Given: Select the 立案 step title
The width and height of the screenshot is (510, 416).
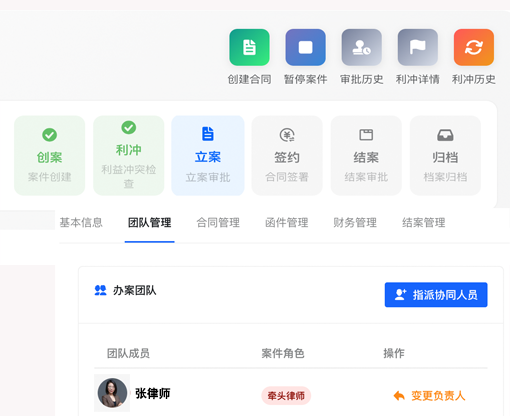Looking at the screenshot, I should point(208,157).
